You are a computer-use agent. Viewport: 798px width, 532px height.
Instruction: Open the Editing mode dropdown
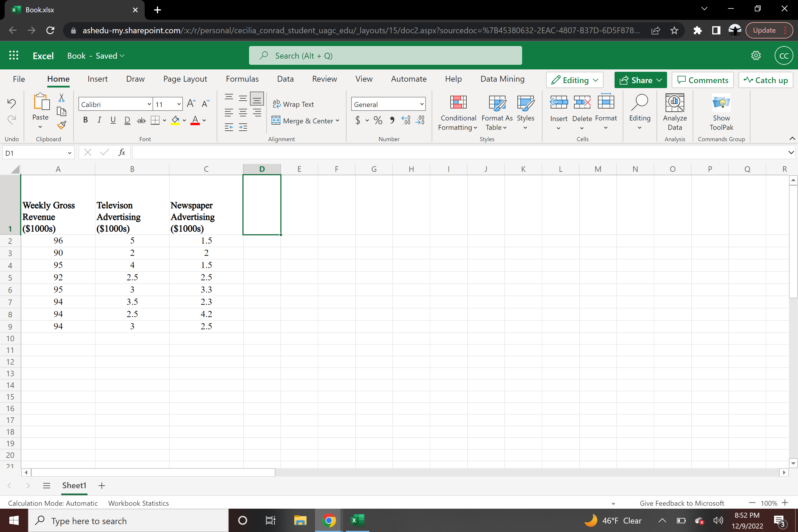pos(574,80)
